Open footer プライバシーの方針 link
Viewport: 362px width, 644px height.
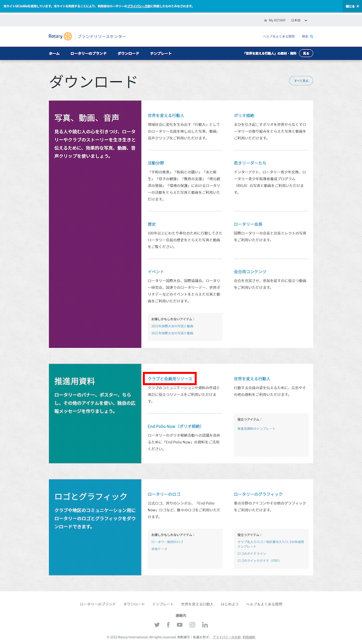click(226, 638)
